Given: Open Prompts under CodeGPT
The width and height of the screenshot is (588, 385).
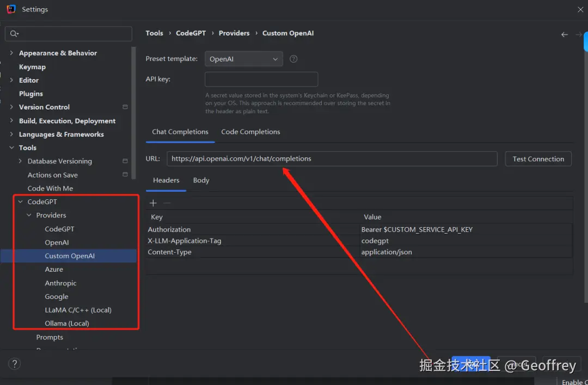Looking at the screenshot, I should [50, 337].
